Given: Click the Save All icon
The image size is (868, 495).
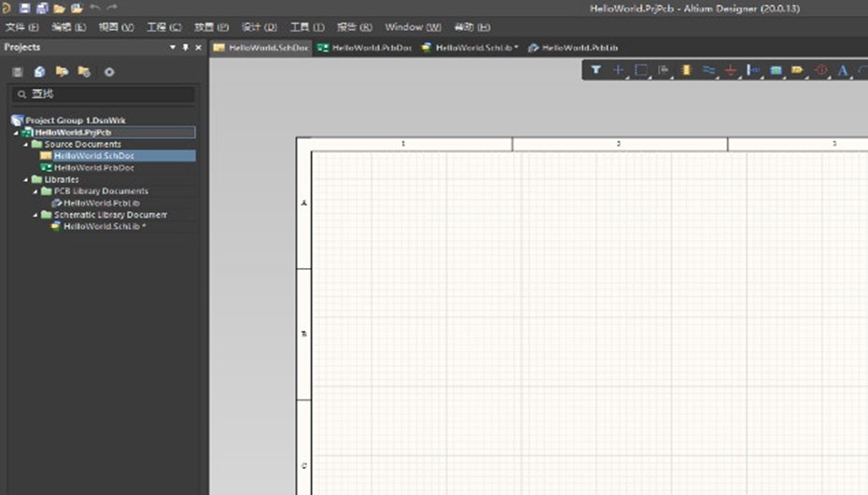Looking at the screenshot, I should pyautogui.click(x=42, y=7).
